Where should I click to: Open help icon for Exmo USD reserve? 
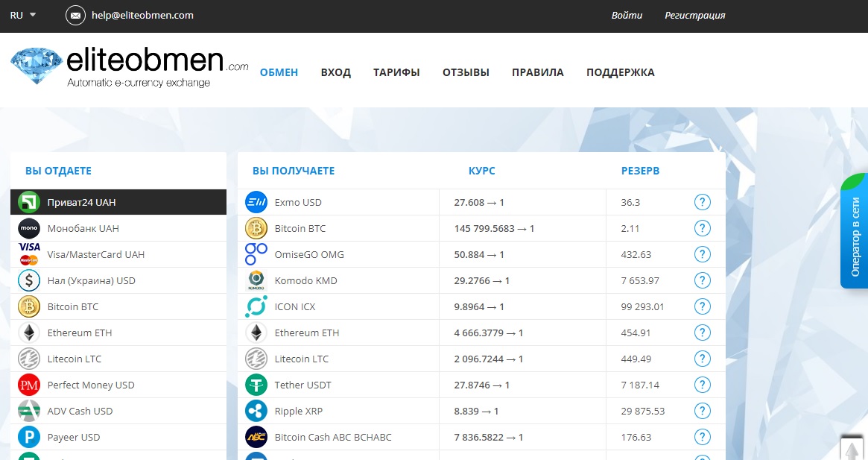tap(702, 202)
